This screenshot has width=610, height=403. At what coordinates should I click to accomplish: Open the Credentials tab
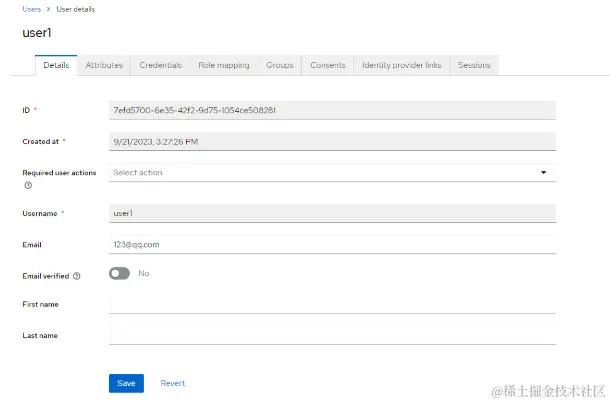point(161,65)
